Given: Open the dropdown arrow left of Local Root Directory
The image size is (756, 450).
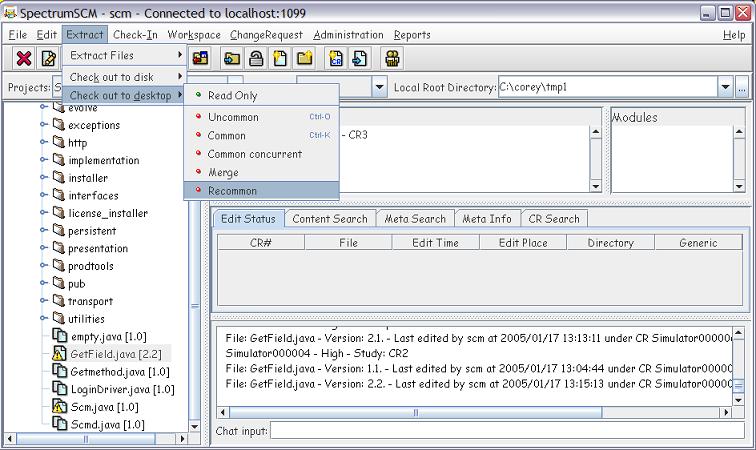Looking at the screenshot, I should [x=379, y=87].
